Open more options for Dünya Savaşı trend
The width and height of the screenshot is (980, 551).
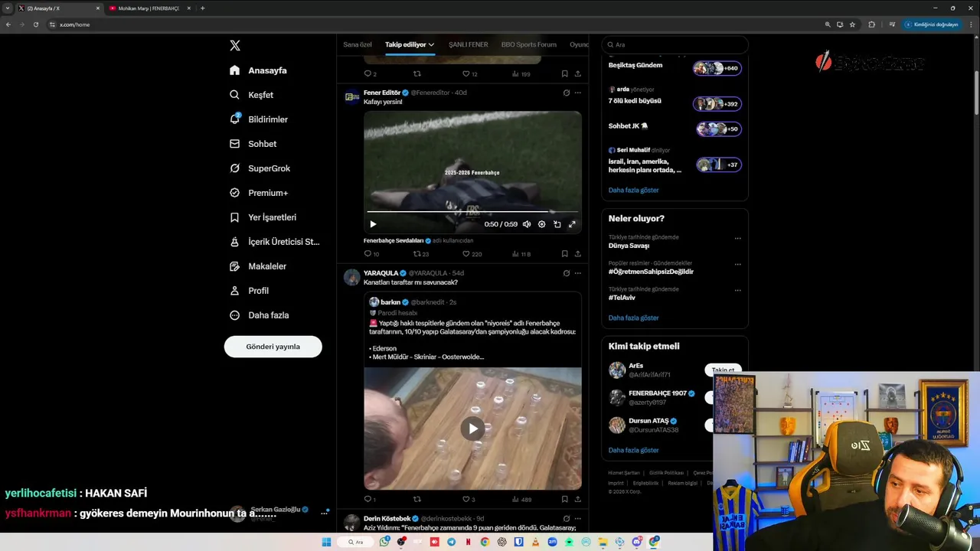pos(737,238)
